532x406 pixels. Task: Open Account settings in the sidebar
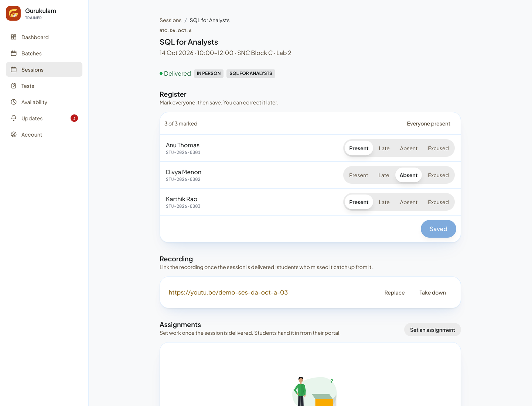pyautogui.click(x=44, y=134)
